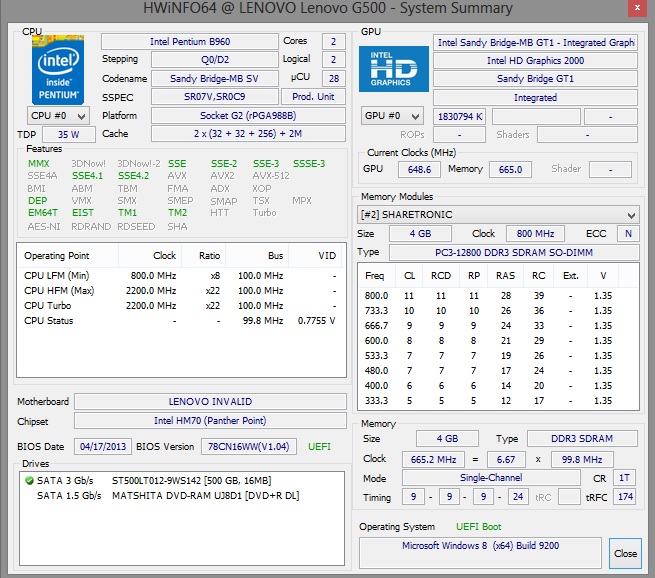
Task: Click the Prod. Unit box
Action: coord(313,97)
